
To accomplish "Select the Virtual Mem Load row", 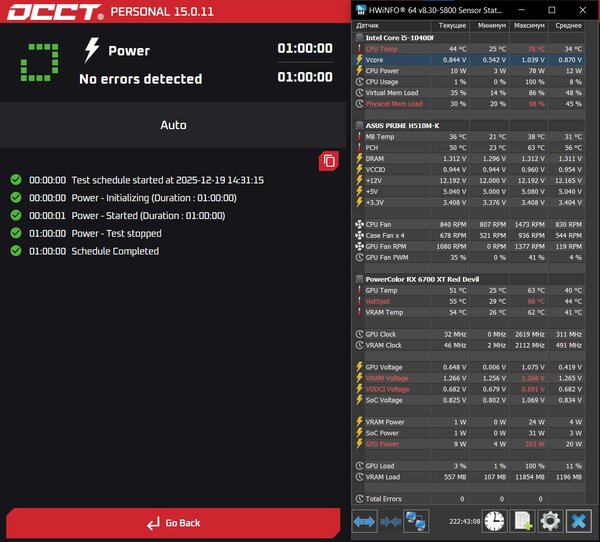I will click(469, 93).
